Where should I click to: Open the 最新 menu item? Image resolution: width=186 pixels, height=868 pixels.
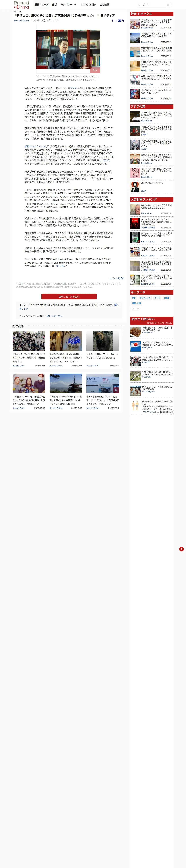pyautogui.click(x=54, y=5)
